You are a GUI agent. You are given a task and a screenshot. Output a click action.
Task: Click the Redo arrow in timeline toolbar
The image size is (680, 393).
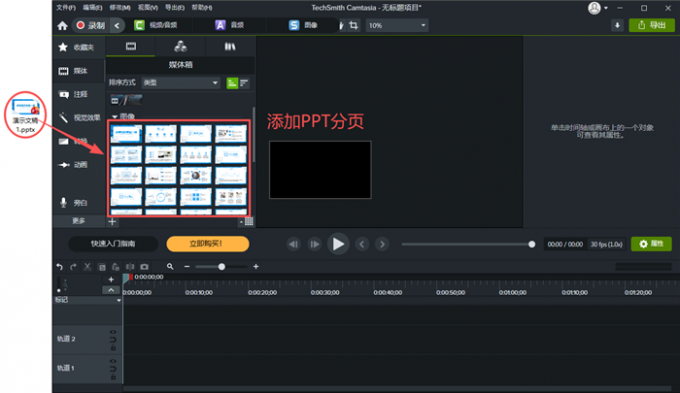pos(73,267)
